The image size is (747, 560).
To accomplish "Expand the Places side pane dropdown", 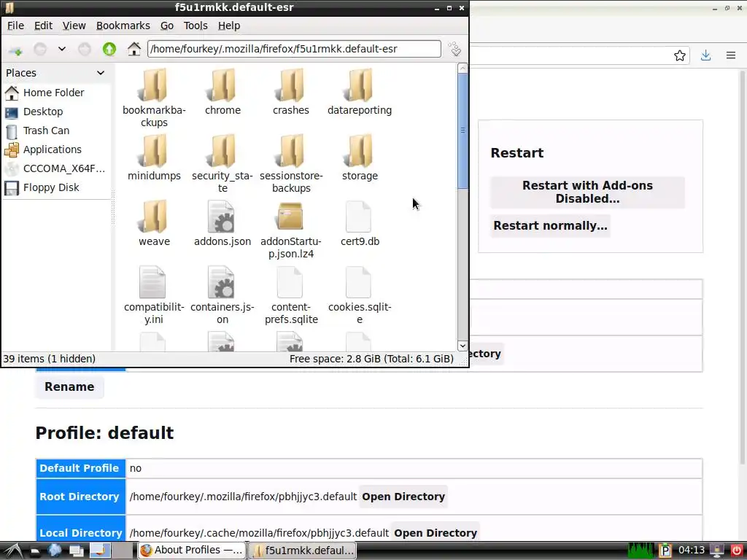I will click(101, 73).
